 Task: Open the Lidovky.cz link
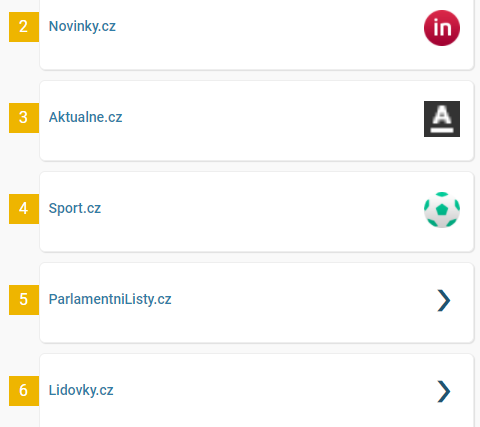pyautogui.click(x=81, y=390)
